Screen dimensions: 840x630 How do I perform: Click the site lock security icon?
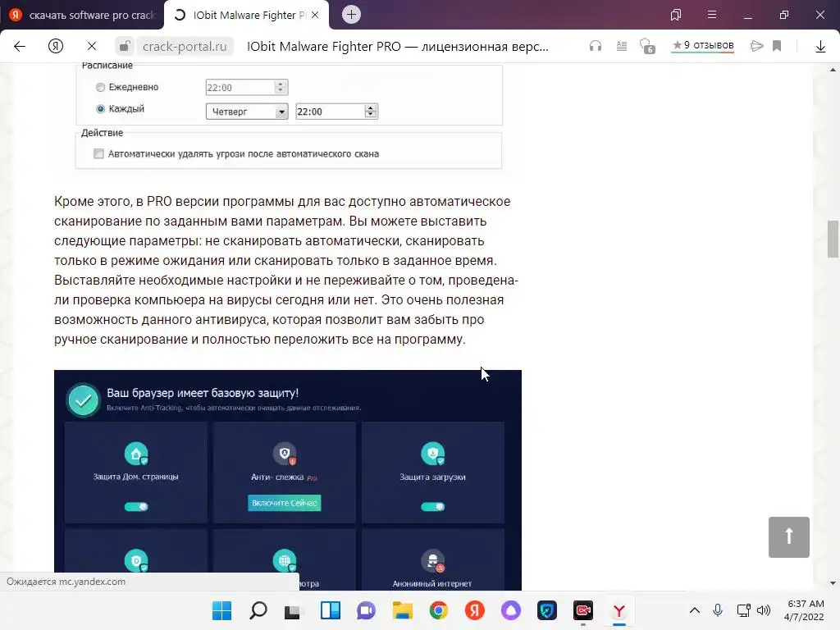click(125, 46)
